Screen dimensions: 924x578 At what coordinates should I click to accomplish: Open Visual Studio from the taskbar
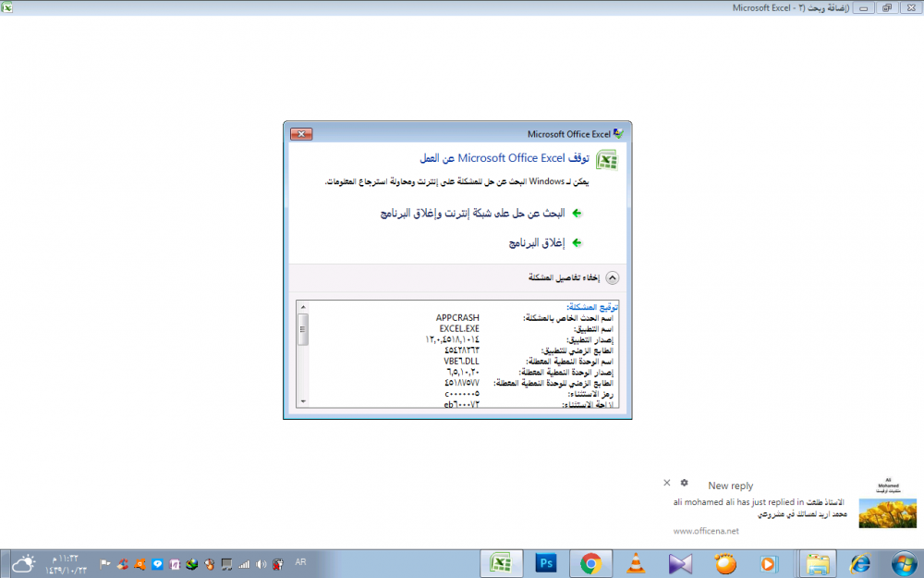[x=680, y=563]
